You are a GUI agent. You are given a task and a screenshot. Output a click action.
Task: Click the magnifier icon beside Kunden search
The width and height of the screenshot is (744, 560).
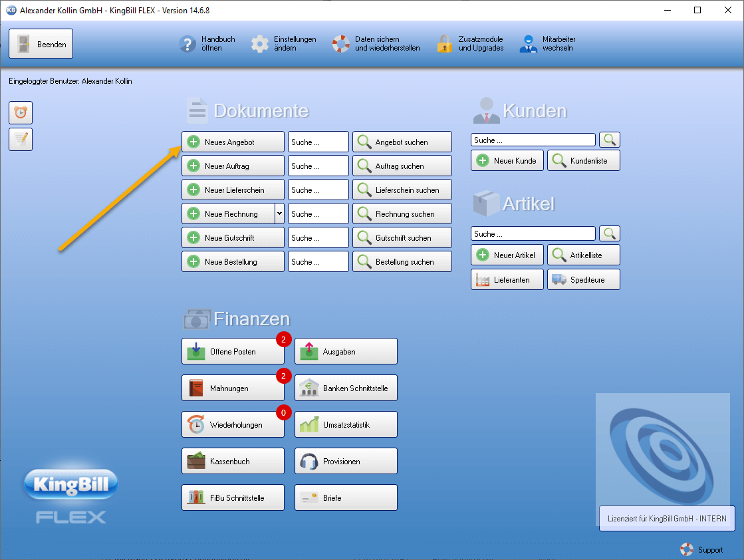[610, 140]
